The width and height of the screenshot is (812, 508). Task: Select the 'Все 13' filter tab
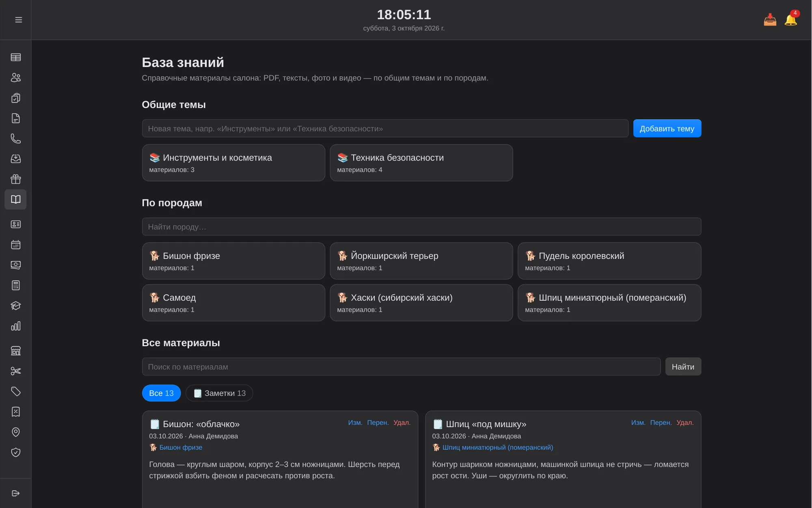pos(161,393)
